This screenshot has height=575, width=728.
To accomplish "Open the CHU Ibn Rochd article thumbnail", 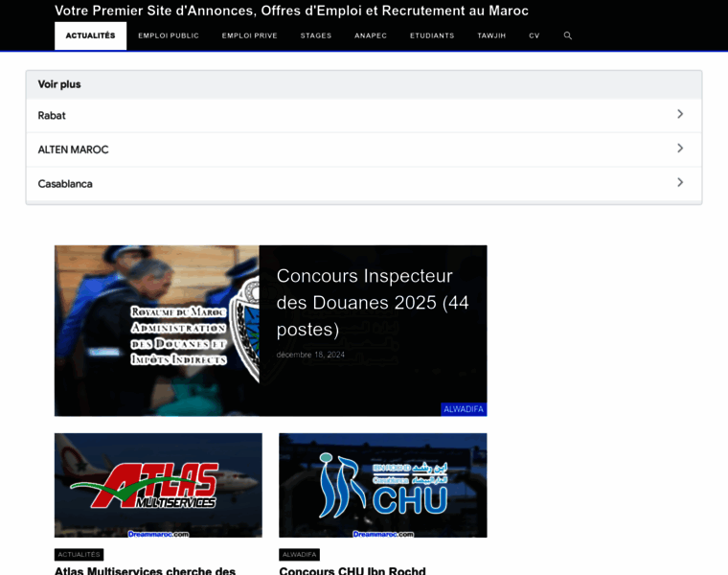I will point(382,485).
